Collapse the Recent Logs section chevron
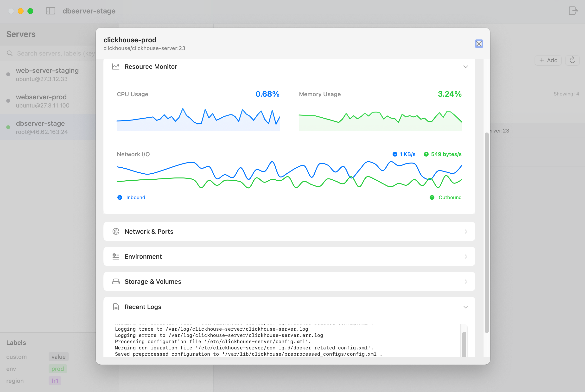This screenshot has width=585, height=392. [x=465, y=307]
